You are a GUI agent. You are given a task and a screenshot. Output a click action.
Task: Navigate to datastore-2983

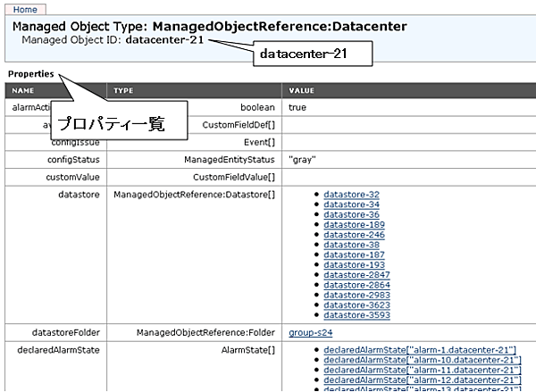tap(356, 295)
